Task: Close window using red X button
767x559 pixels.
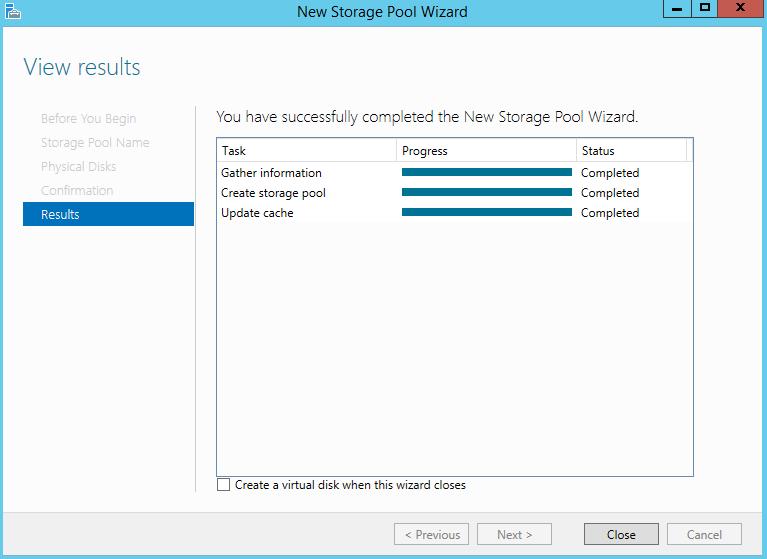Action: [740, 8]
